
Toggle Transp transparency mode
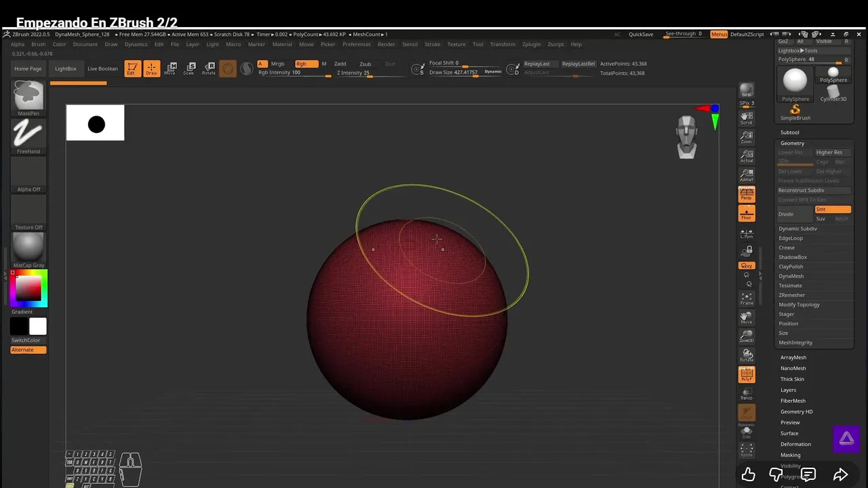click(747, 393)
